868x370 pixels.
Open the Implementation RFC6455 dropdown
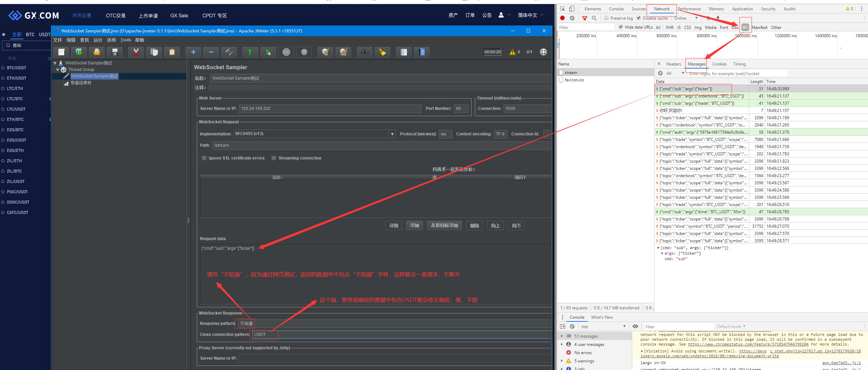(392, 134)
